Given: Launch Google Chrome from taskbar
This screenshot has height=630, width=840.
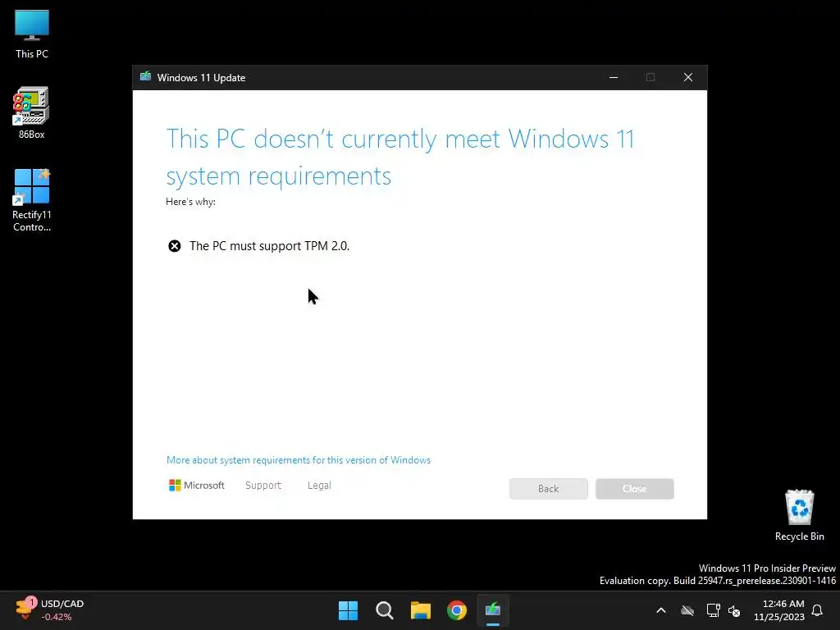Looking at the screenshot, I should (x=457, y=610).
